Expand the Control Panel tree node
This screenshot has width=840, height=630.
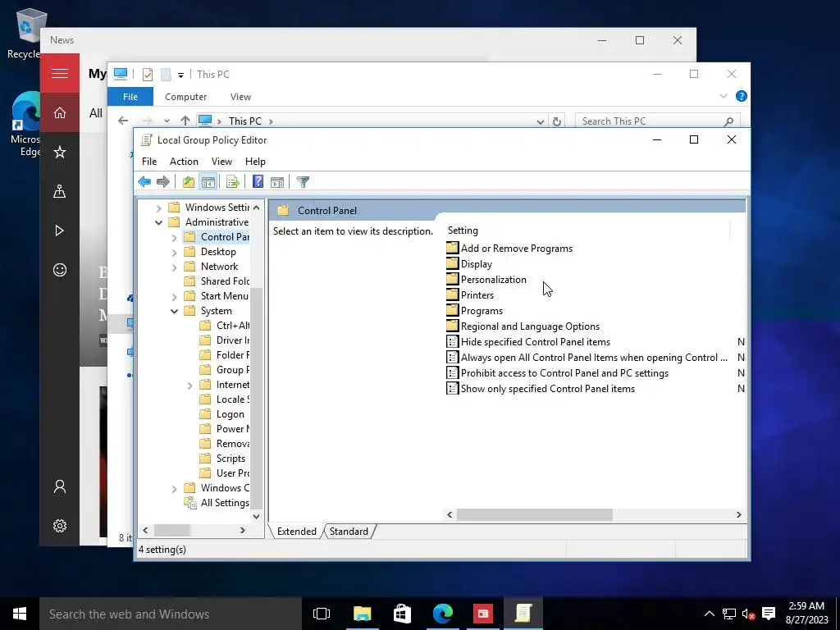tap(174, 237)
